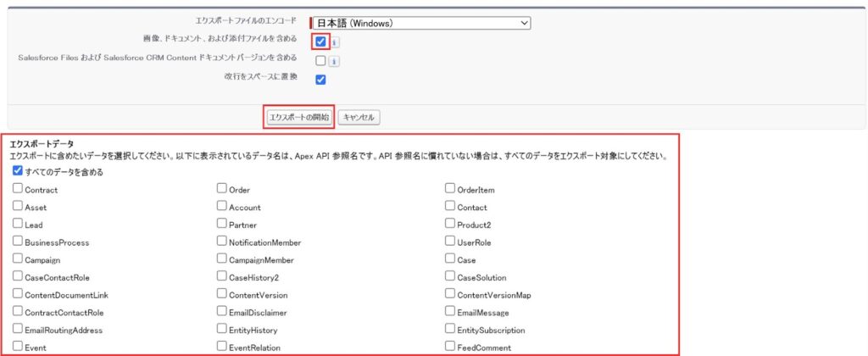868x356 pixels.
Task: Check the NotificationMember checkbox
Action: (x=222, y=242)
